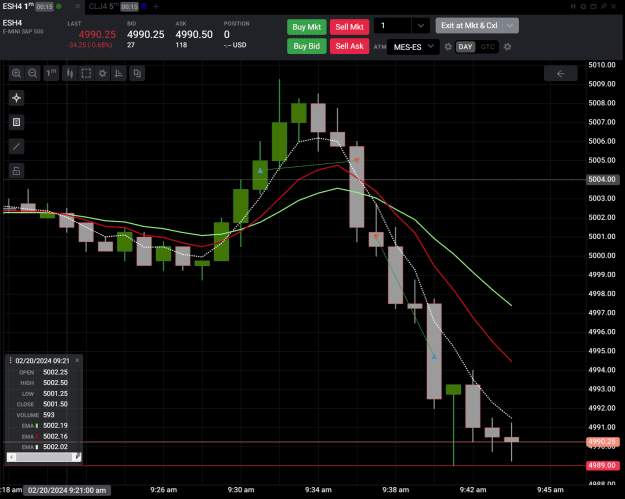This screenshot has width=625, height=499.
Task: Click the ask price 4990.50
Action: [x=194, y=35]
